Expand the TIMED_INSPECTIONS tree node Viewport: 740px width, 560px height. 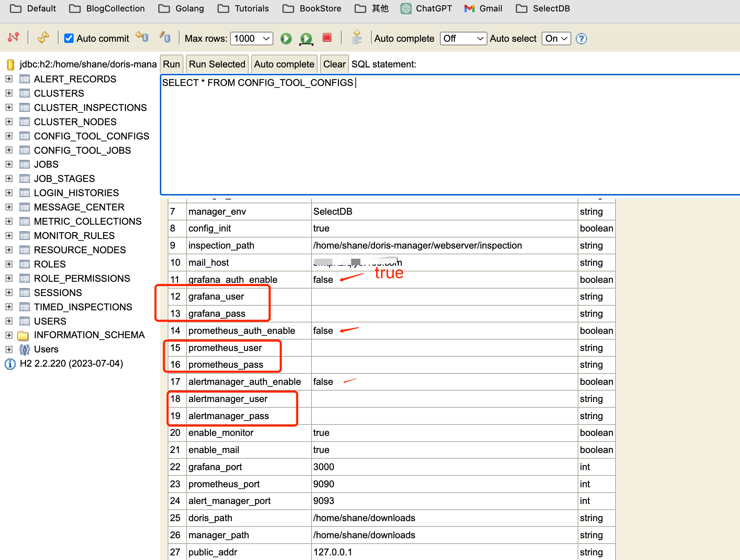(9, 307)
